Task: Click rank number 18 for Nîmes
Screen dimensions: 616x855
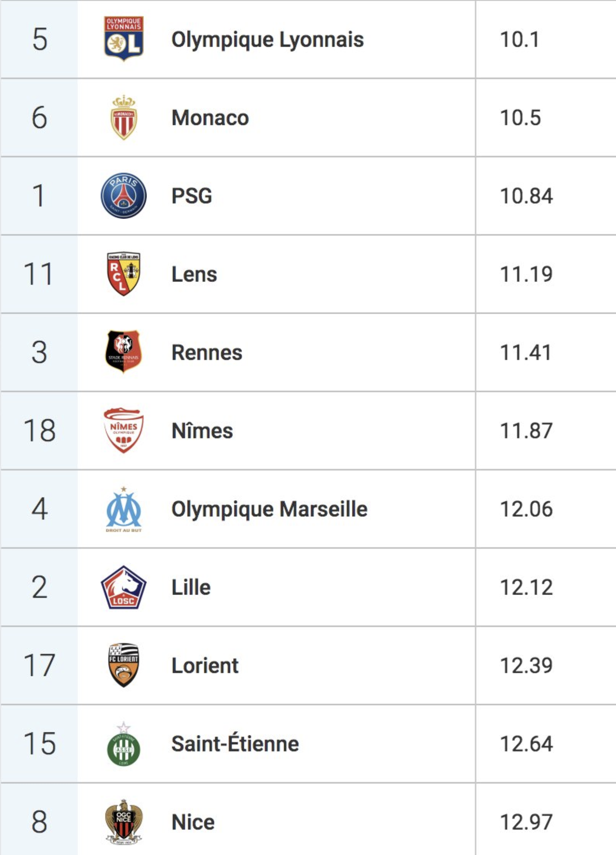Action: click(x=40, y=430)
